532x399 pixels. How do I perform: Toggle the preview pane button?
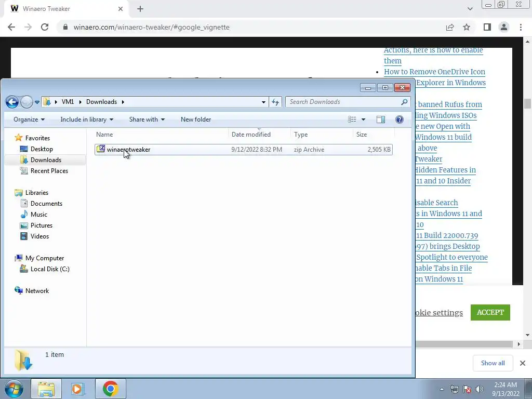point(381,119)
